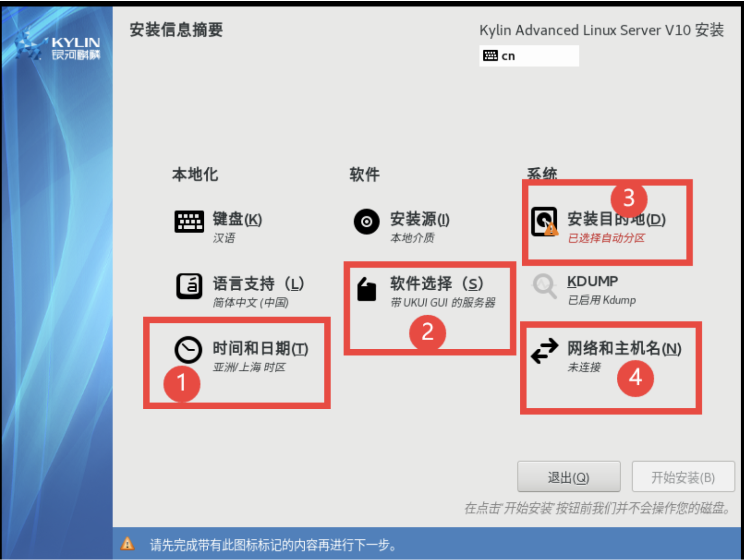Viewport: 744px width, 560px height.
Task: Click the red 已选择自动分区 status text
Action: [606, 238]
